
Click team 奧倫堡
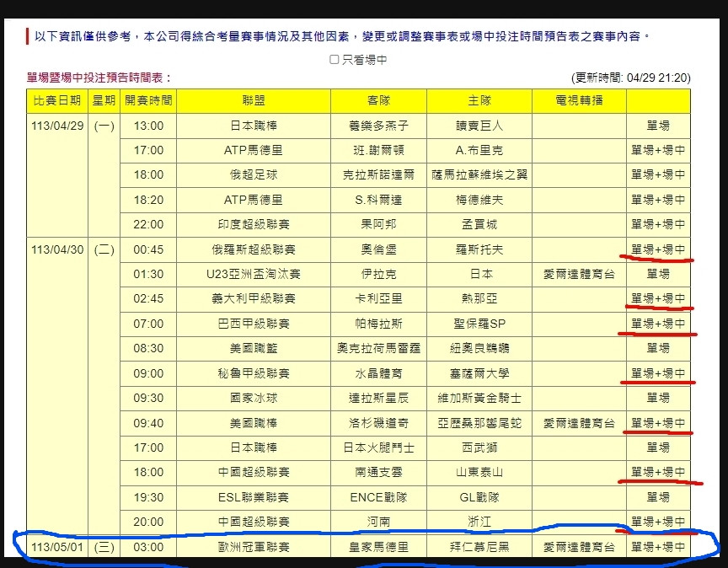point(379,249)
